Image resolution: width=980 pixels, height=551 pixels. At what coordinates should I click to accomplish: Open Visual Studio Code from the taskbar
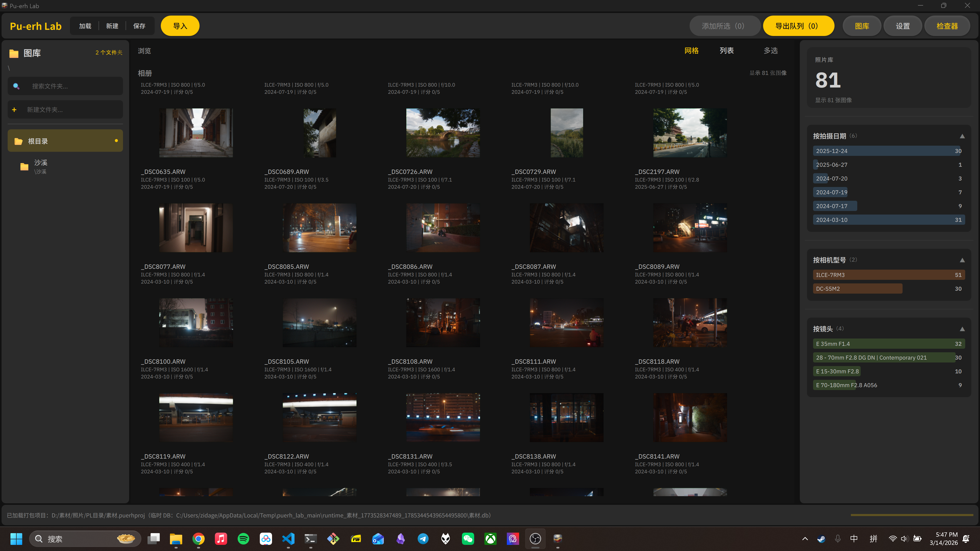click(288, 539)
